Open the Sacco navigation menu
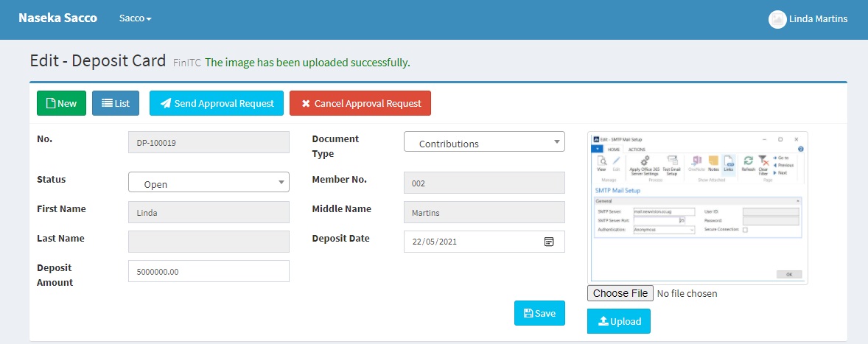 tap(135, 18)
